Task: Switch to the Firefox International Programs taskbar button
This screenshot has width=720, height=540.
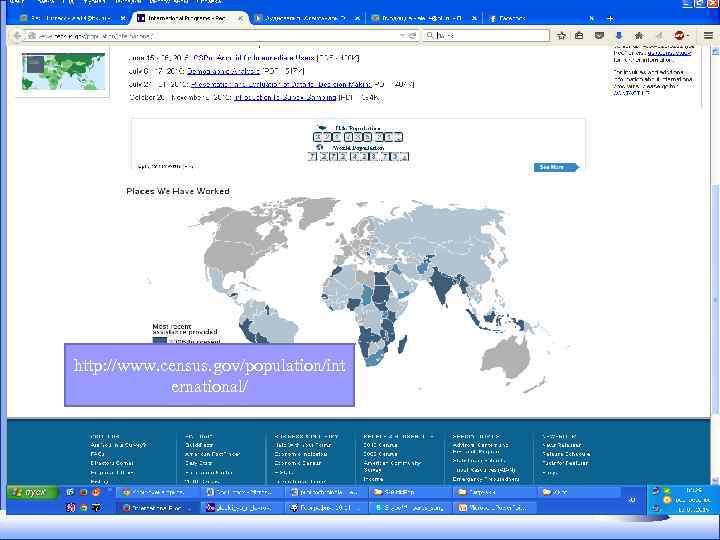Action: 157,508
